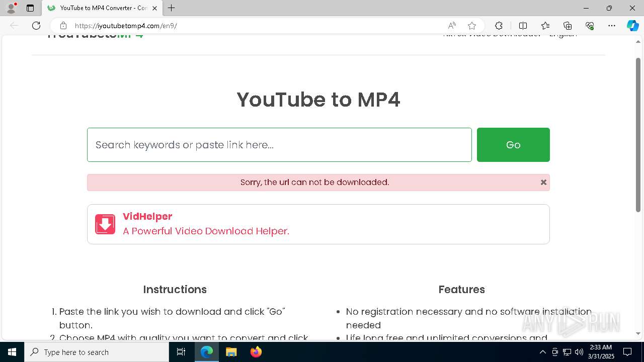Launch Firefox from the taskbar
The image size is (644, 362).
click(256, 352)
